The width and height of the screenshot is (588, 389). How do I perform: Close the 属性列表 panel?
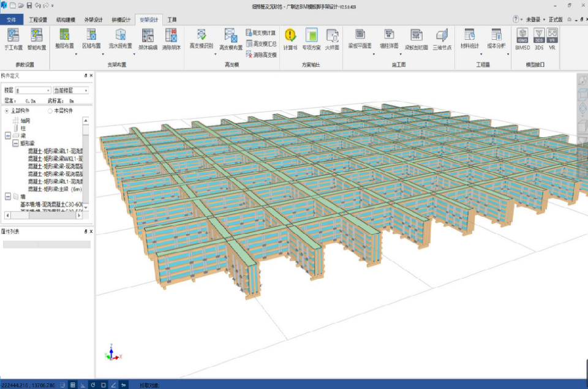91,232
